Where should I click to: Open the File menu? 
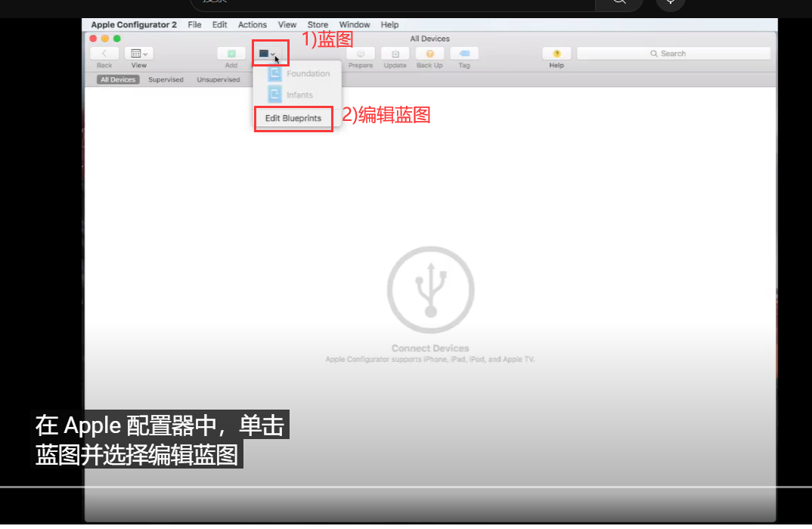(195, 25)
